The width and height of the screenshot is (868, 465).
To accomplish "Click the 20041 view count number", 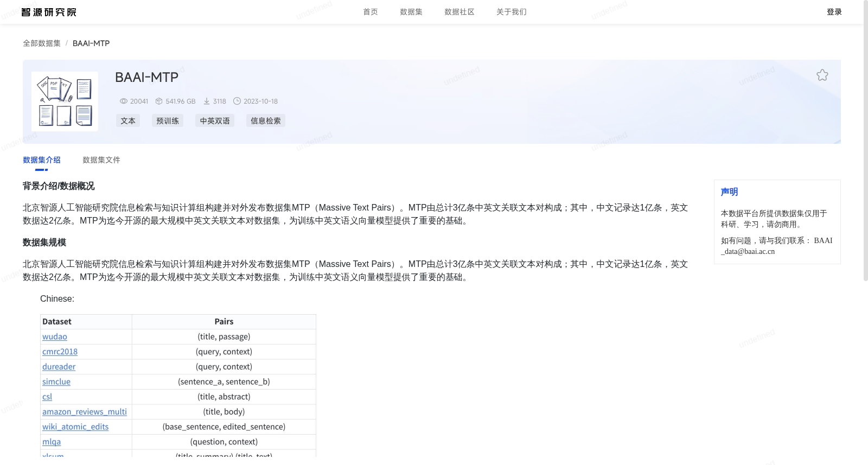I will tap(139, 101).
